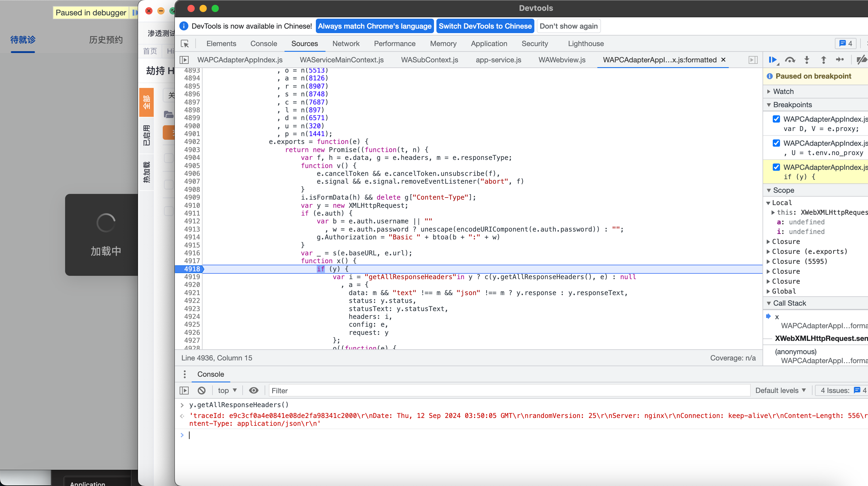
Task: Open the app-service.js file tab
Action: pyautogui.click(x=498, y=60)
